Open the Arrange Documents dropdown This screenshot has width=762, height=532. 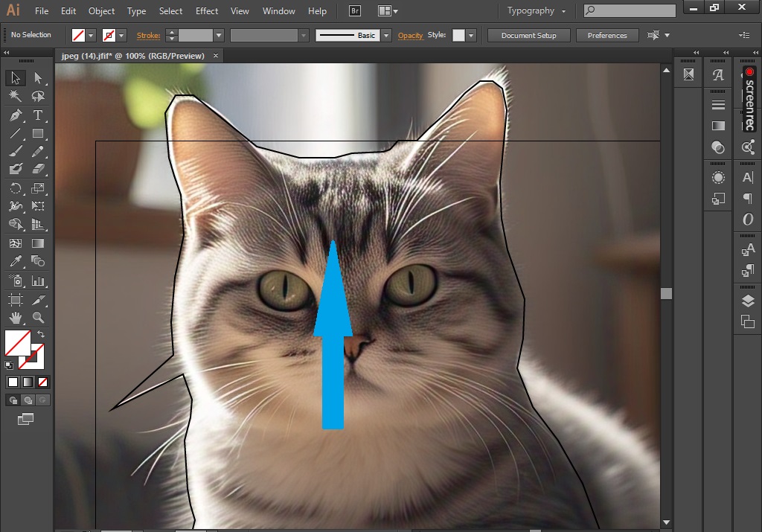click(388, 10)
